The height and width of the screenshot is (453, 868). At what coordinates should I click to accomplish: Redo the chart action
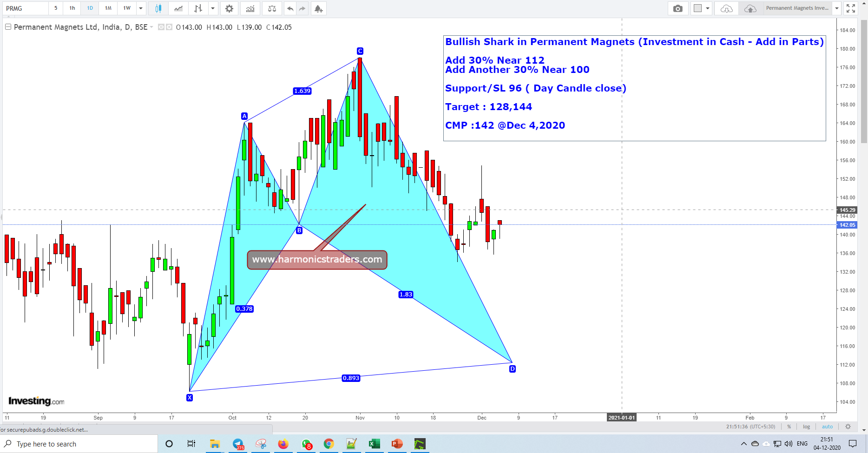coord(302,8)
